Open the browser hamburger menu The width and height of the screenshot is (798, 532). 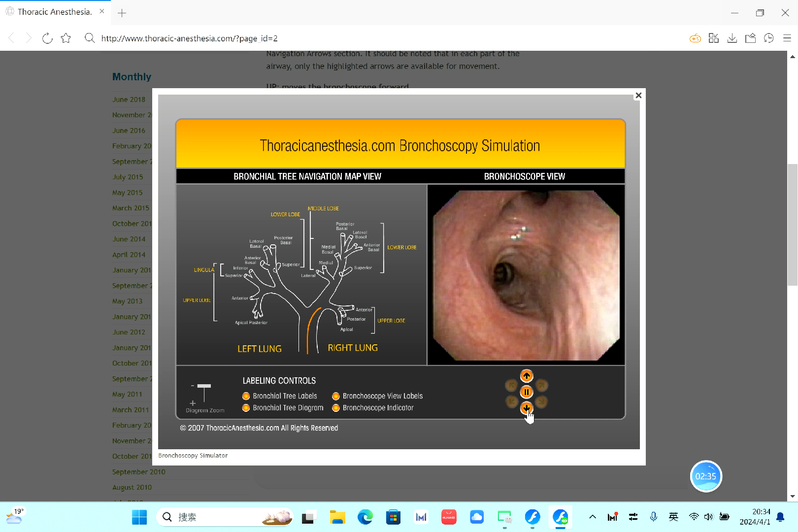pos(787,38)
